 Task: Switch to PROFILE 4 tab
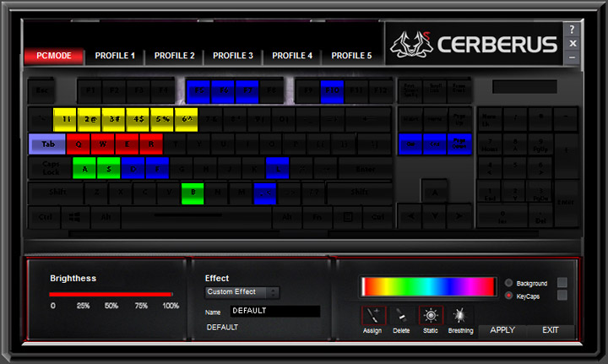point(292,56)
